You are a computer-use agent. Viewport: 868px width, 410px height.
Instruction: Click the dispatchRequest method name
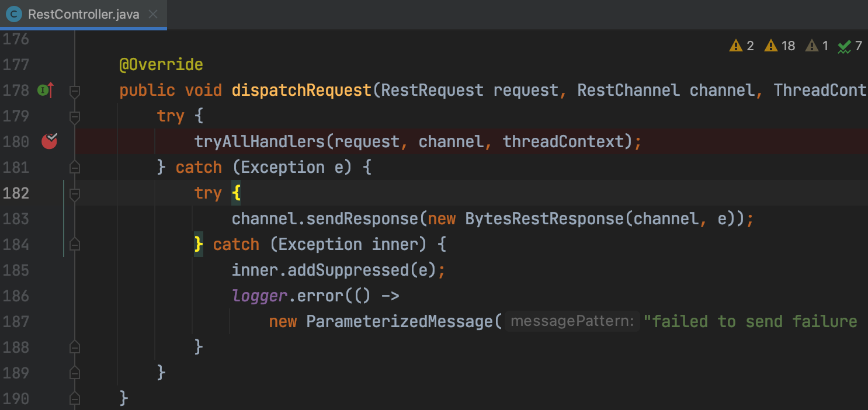point(301,91)
